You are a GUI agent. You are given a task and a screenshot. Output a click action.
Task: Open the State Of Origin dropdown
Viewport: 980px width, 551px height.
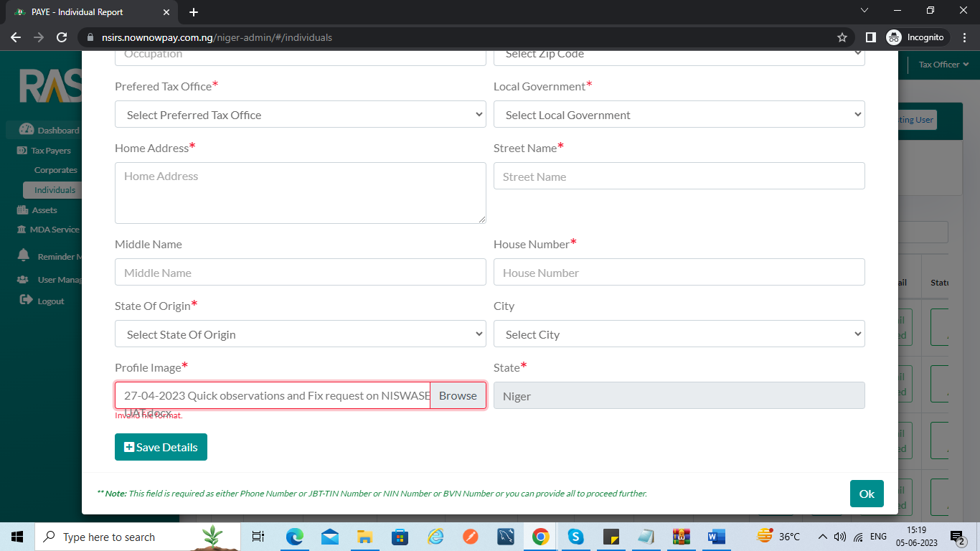click(x=301, y=334)
